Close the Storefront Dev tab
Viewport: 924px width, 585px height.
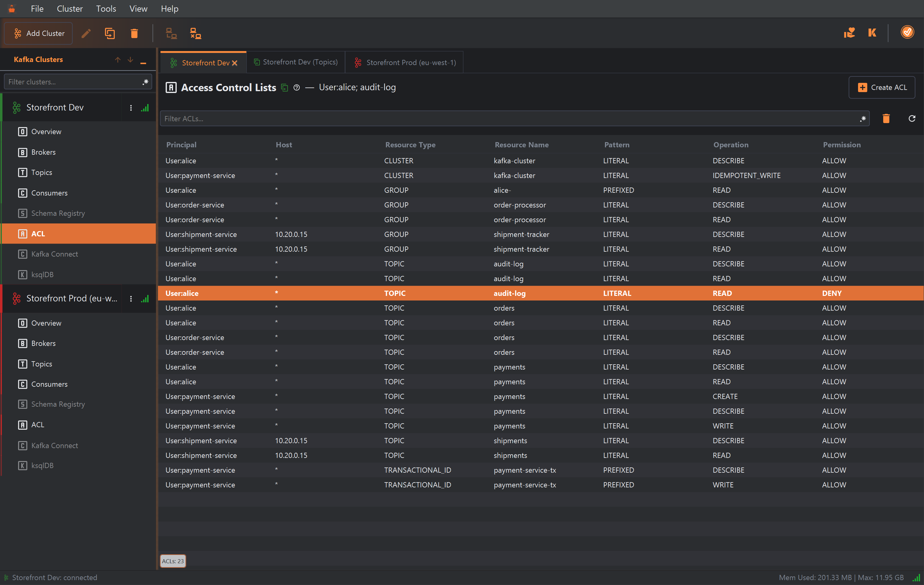click(x=234, y=63)
